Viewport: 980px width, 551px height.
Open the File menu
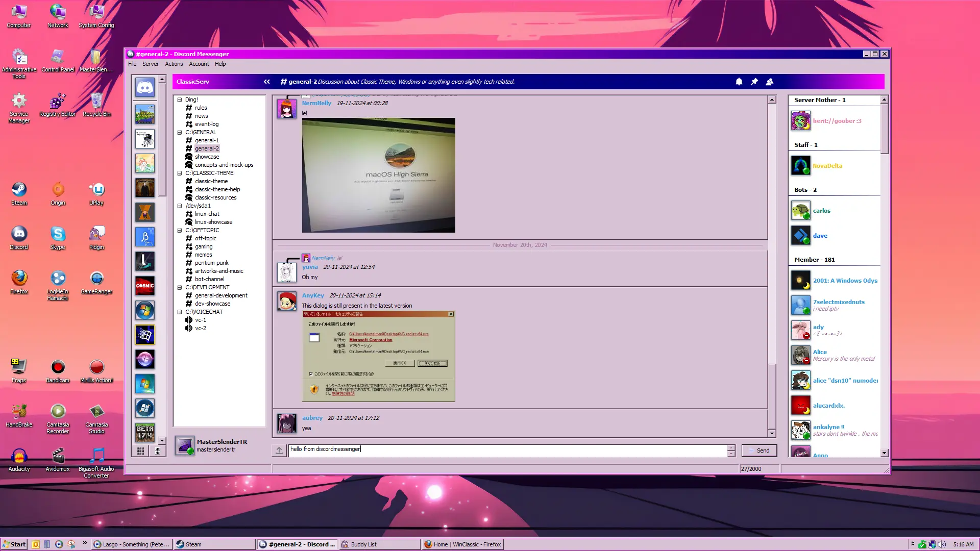click(x=132, y=64)
